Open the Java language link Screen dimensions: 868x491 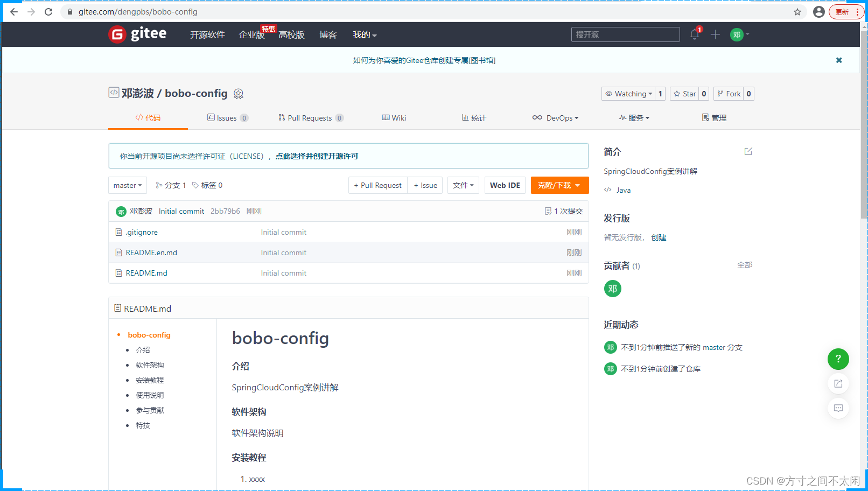[624, 190]
